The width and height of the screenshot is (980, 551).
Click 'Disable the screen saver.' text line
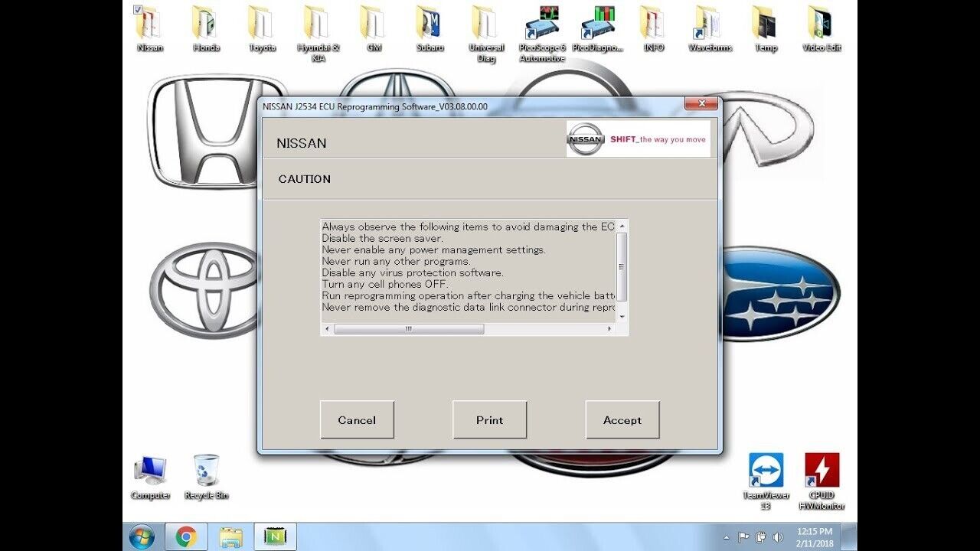coord(382,238)
